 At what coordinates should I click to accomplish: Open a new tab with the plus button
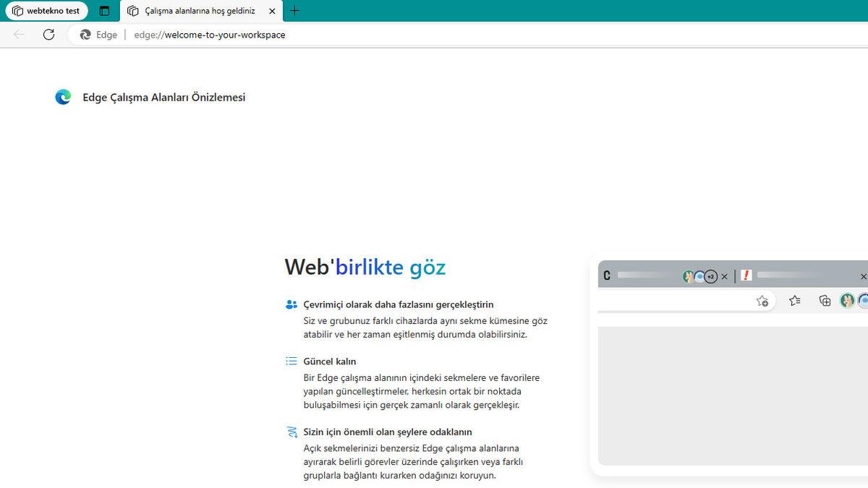(x=294, y=11)
